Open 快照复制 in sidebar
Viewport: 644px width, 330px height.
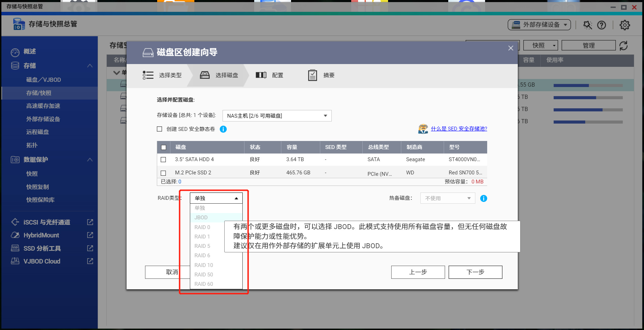[38, 187]
